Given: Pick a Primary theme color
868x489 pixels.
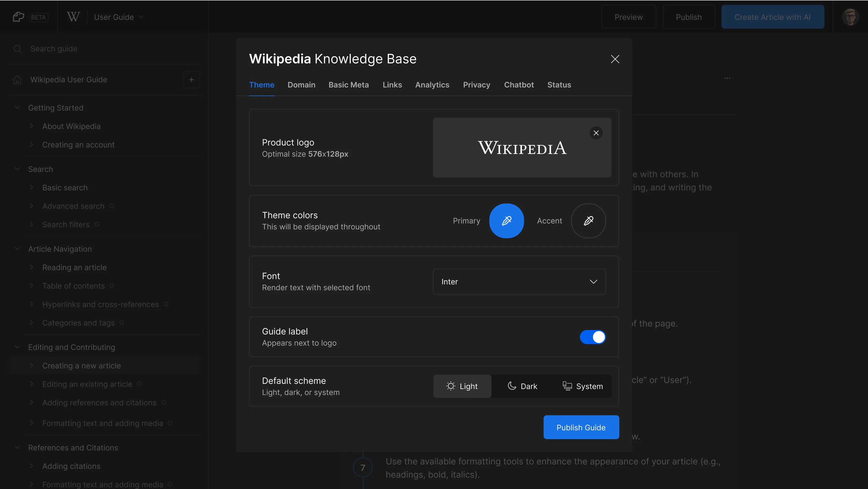Looking at the screenshot, I should 506,221.
